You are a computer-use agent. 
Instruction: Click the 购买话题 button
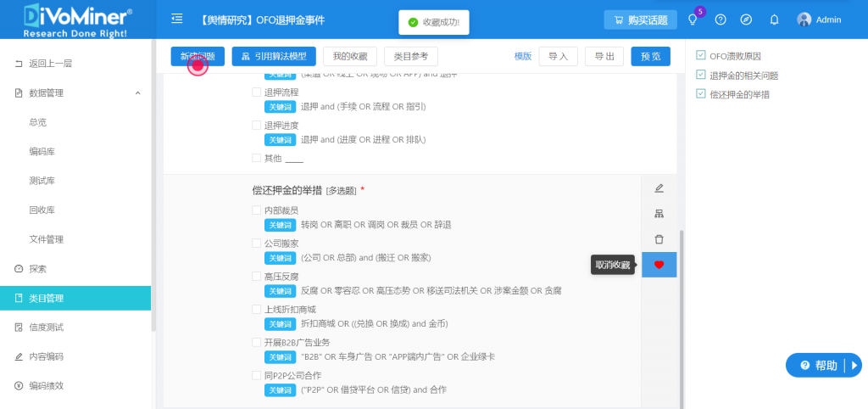point(643,20)
